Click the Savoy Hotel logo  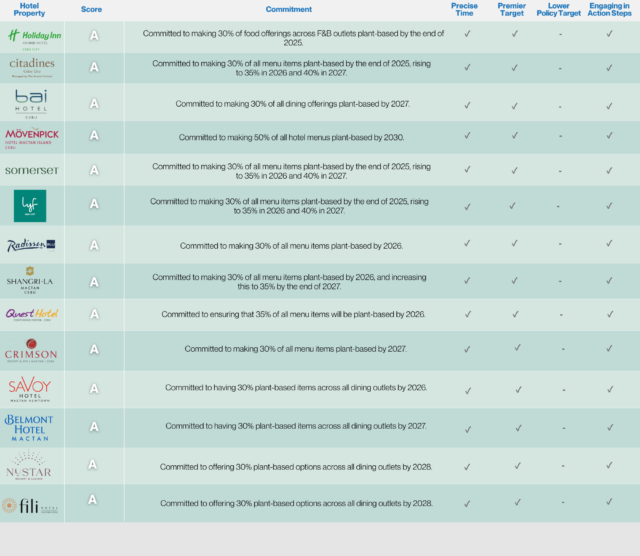click(x=33, y=388)
